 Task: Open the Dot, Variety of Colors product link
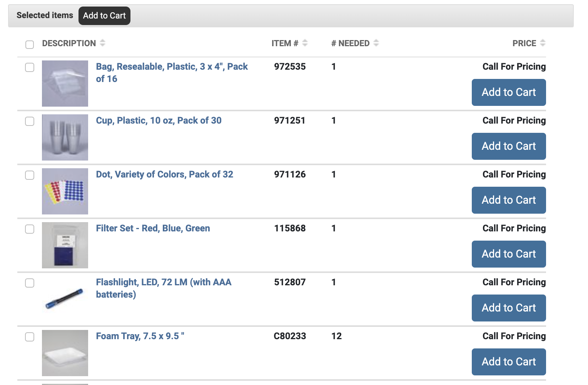tap(164, 174)
